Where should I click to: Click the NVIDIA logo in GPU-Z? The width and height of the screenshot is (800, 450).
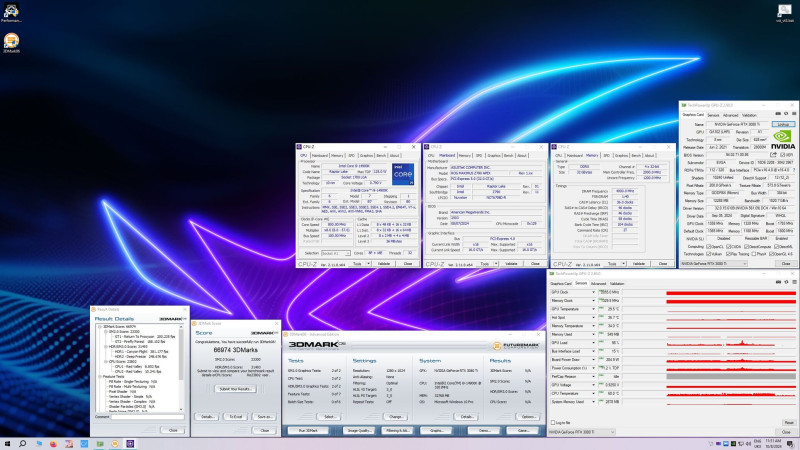(x=783, y=139)
